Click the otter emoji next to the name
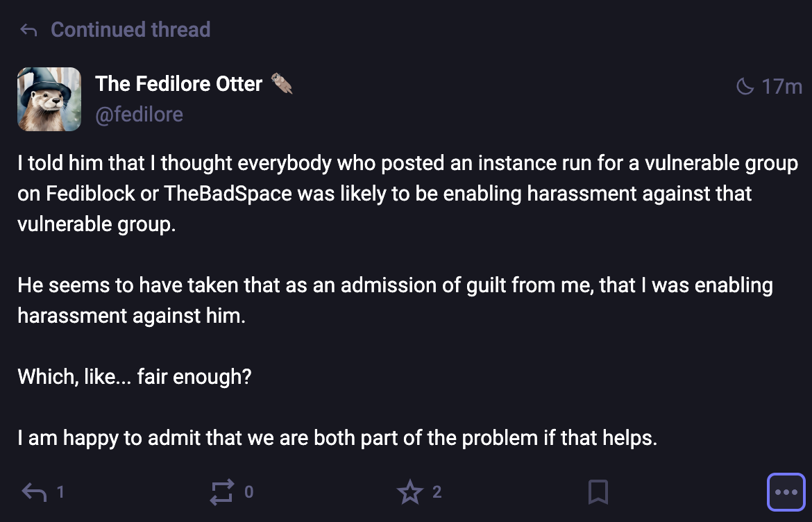 pos(281,84)
